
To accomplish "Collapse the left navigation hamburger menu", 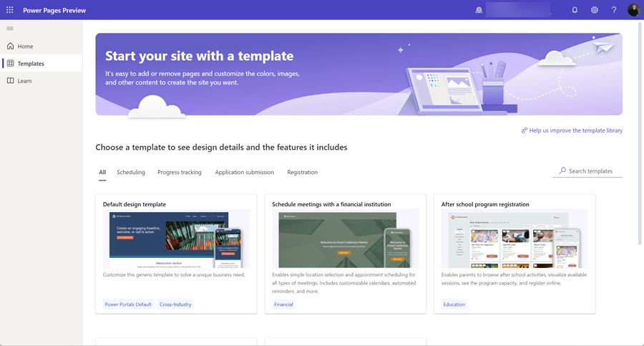I will (x=10, y=29).
